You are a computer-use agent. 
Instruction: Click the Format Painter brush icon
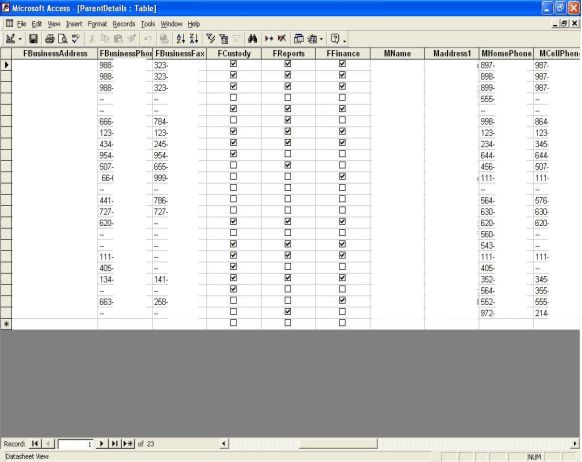pyautogui.click(x=132, y=39)
